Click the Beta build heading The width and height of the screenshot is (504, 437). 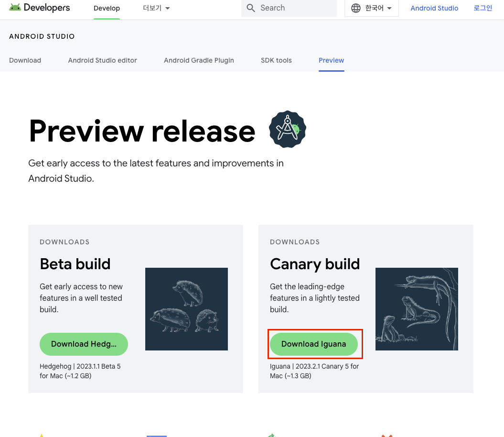75,264
